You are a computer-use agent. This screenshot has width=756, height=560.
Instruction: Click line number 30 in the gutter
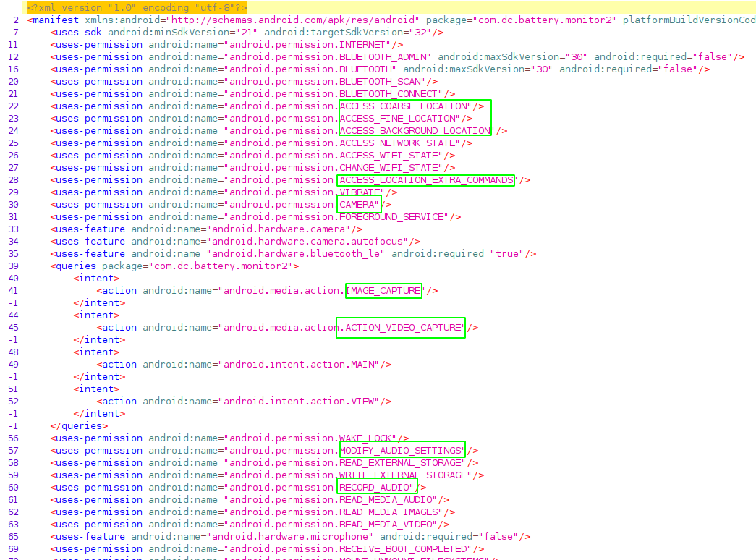tap(14, 205)
